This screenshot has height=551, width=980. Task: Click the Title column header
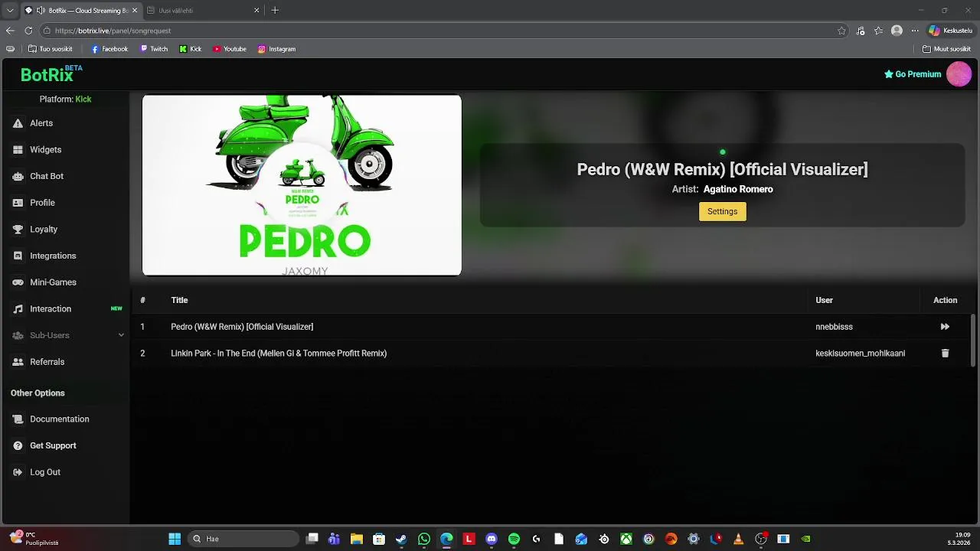click(x=179, y=300)
